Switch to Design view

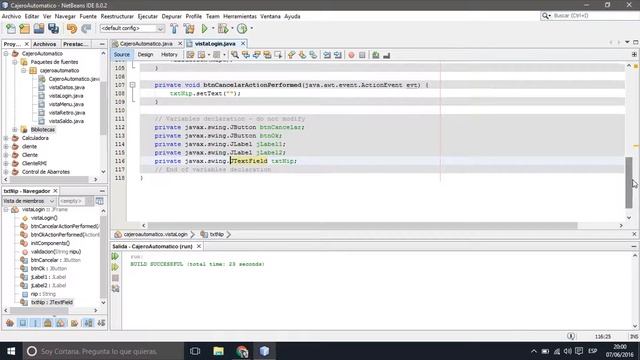pos(145,55)
